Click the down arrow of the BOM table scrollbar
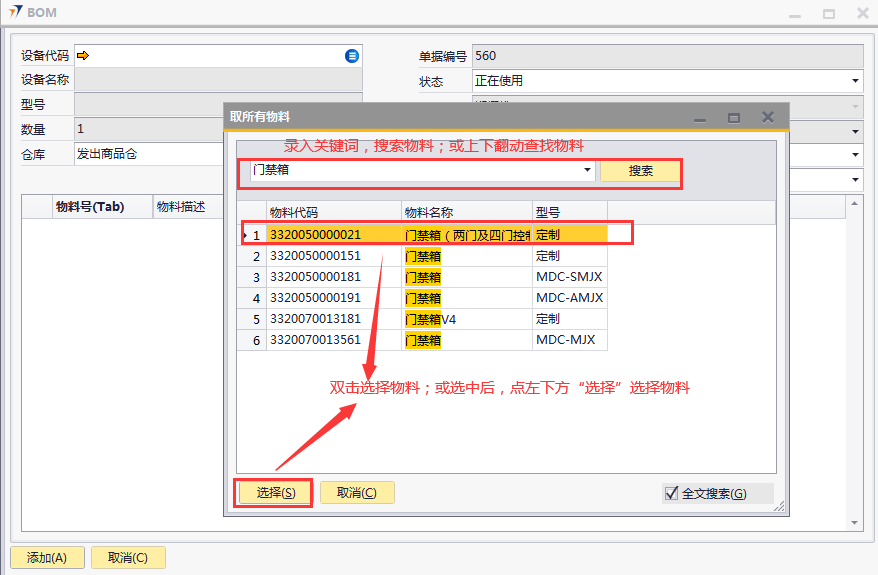 pos(855,523)
